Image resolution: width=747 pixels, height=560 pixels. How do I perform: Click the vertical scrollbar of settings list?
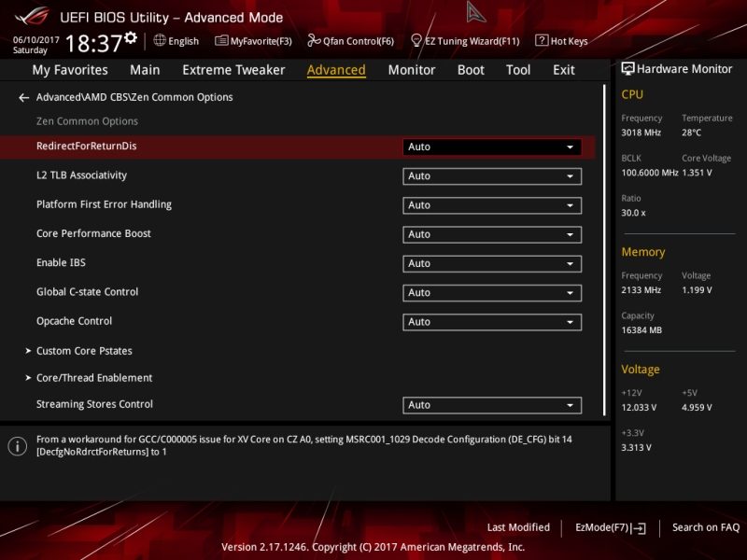coord(604,250)
